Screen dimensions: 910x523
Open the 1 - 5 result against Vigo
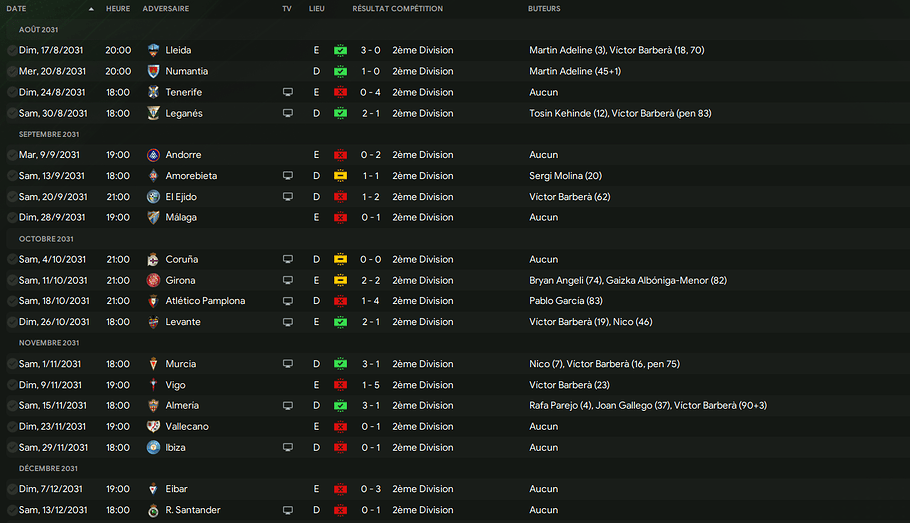370,385
